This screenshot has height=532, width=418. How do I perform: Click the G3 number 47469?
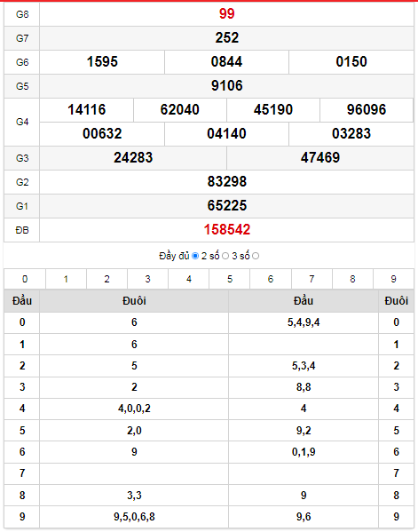tap(320, 157)
